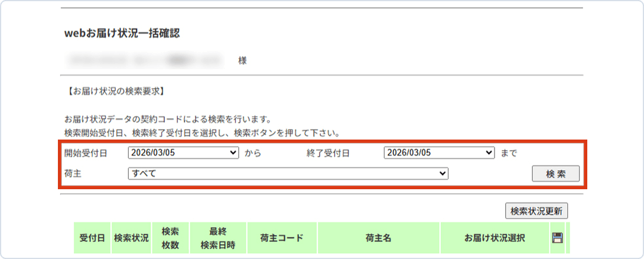
Task: Open the 終了受付日 date dropdown
Action: tap(439, 153)
